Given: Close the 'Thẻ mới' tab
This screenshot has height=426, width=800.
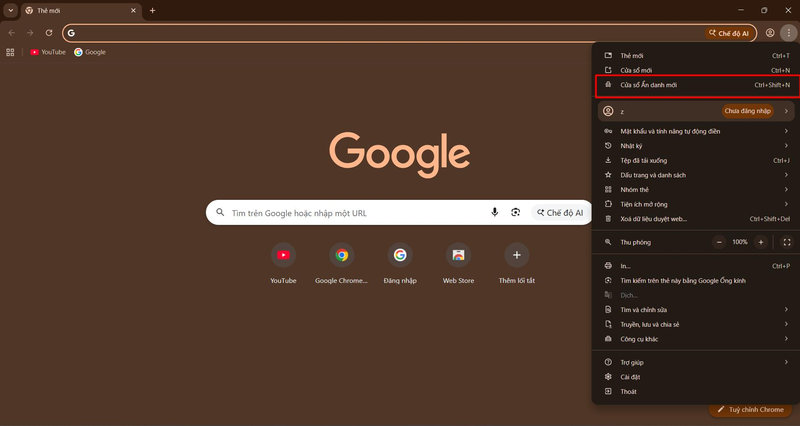Looking at the screenshot, I should [133, 10].
